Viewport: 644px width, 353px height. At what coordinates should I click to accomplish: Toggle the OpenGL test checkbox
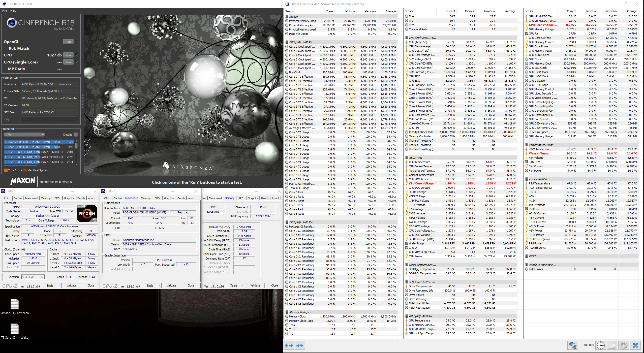coord(77,42)
